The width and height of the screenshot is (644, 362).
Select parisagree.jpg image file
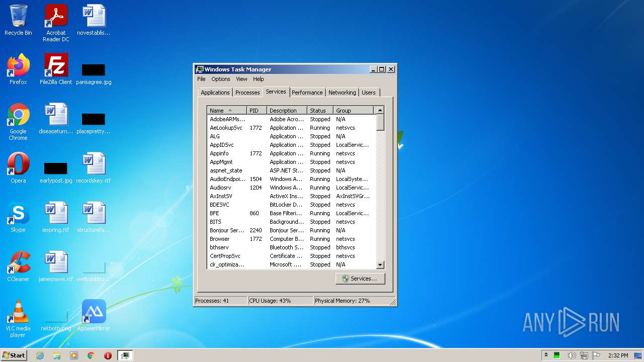tap(94, 73)
